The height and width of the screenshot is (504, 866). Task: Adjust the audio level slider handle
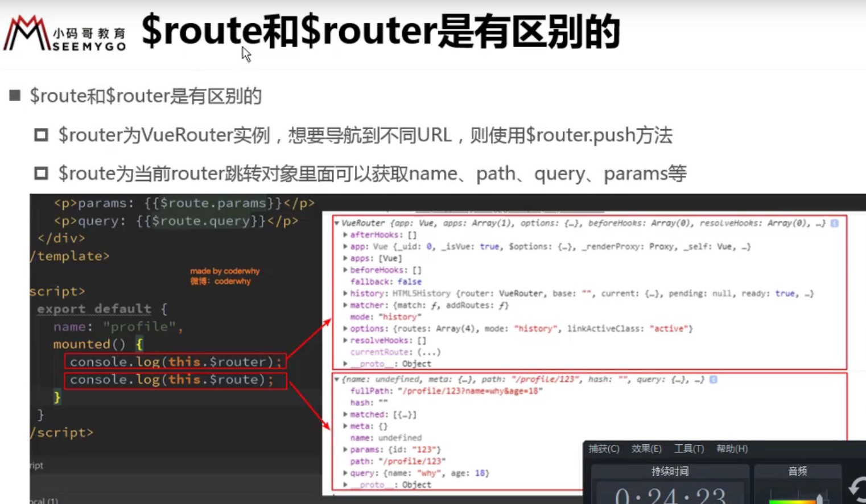[820, 498]
